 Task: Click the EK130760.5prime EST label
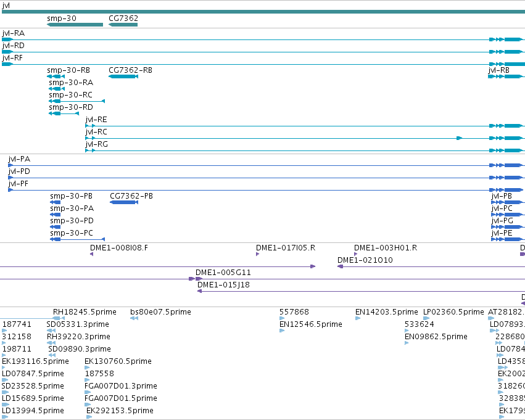(118, 362)
